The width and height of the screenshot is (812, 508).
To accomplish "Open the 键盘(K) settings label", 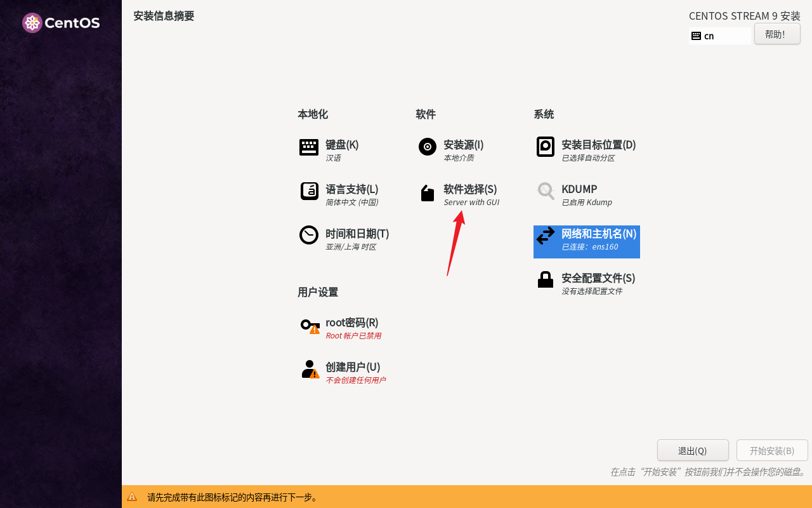I will point(342,145).
